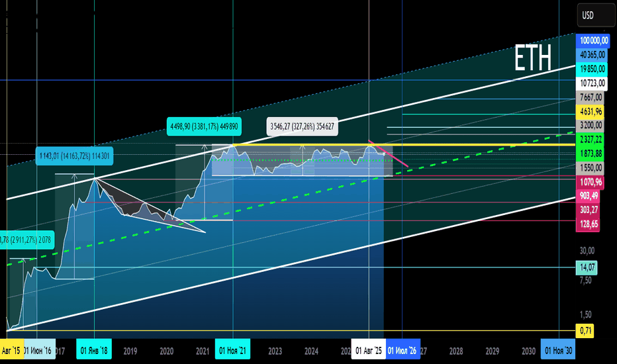Select the 4 498,90 (3 381,17%) measurement label
617x364 pixels.
(x=204, y=126)
